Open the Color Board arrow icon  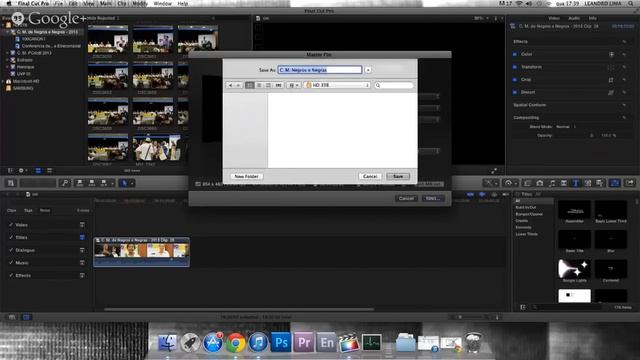(611, 54)
